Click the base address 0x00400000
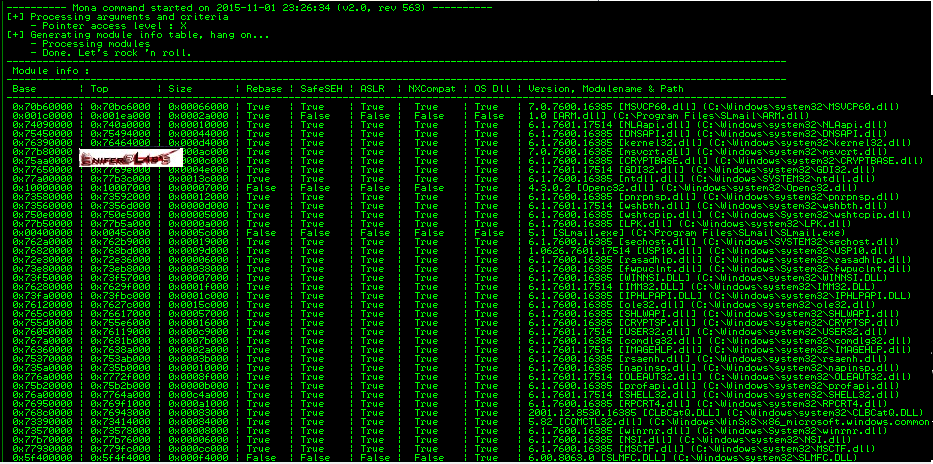Viewport: 933px width, 464px height. [42, 233]
